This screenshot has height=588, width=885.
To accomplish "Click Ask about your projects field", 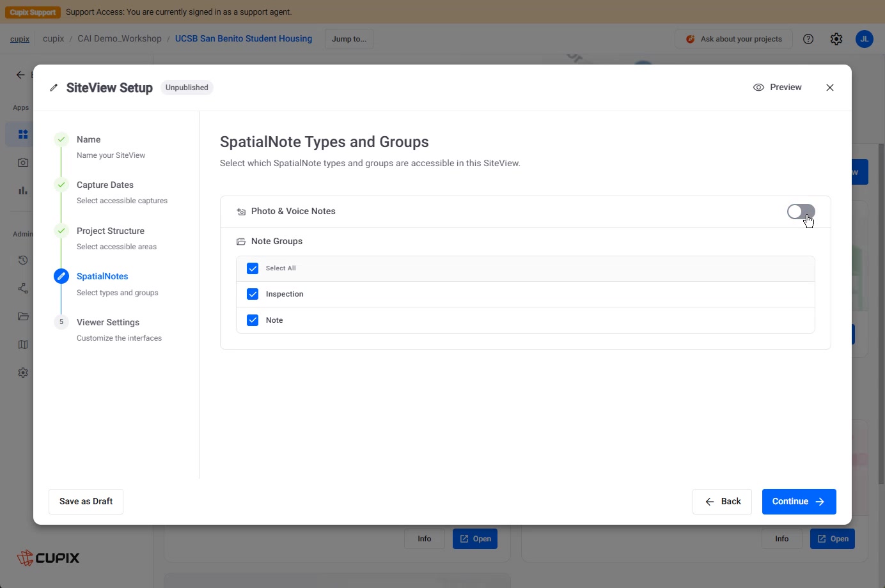I will 733,39.
